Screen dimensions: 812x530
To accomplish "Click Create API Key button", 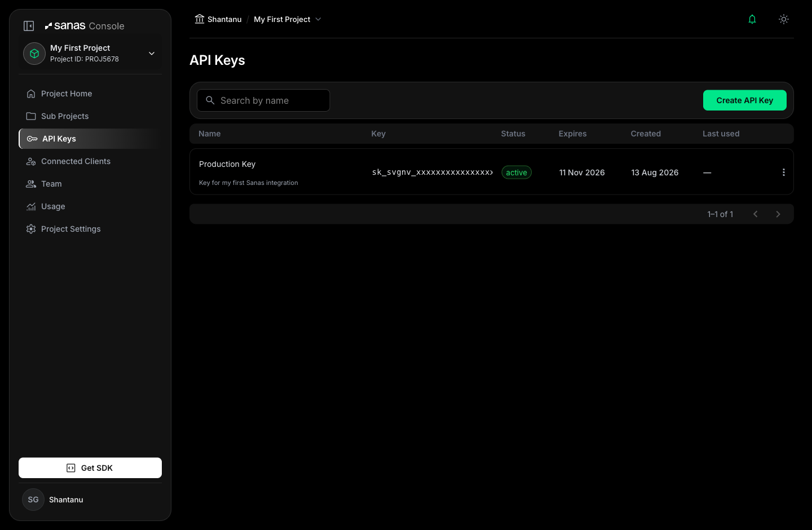I will pyautogui.click(x=745, y=100).
